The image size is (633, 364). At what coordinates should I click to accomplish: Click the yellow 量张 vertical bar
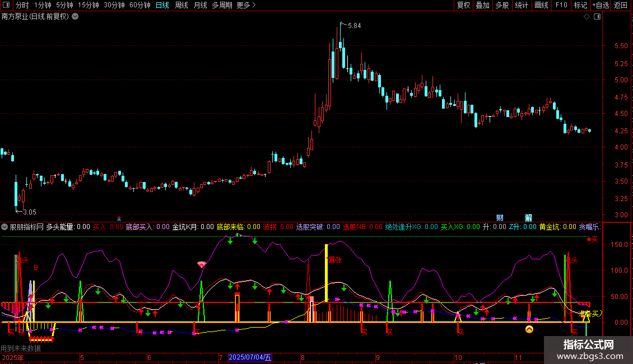click(x=326, y=273)
